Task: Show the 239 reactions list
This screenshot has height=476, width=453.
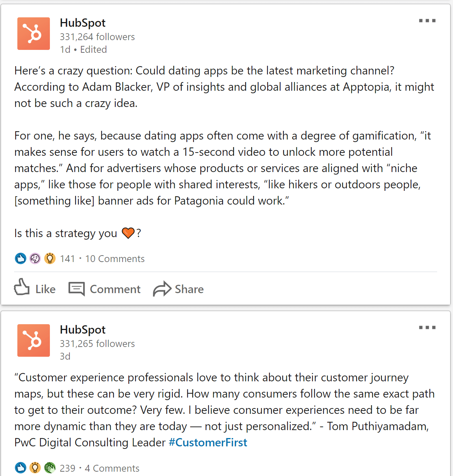Action: coord(68,468)
